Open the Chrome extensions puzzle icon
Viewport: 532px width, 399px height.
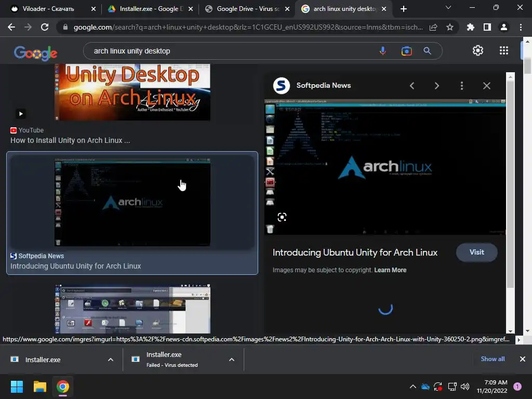(471, 27)
